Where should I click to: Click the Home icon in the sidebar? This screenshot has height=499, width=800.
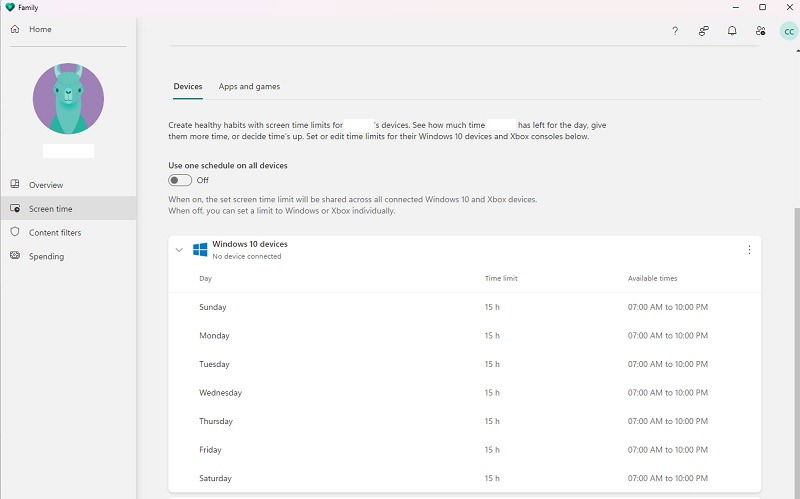15,29
